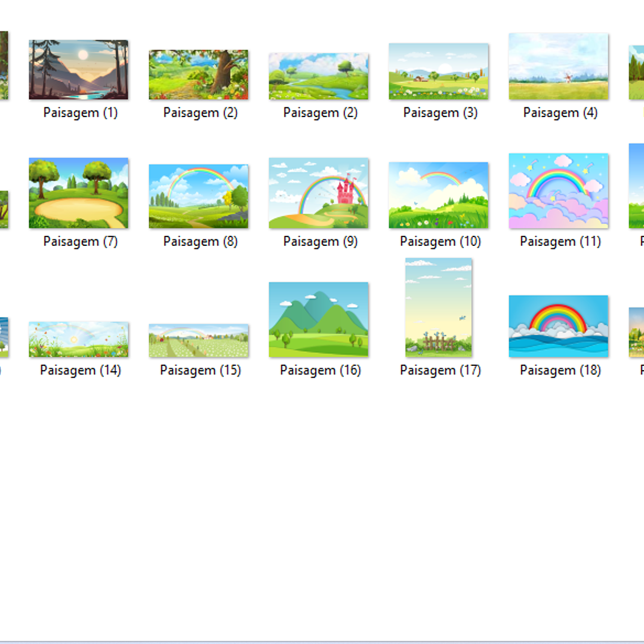Select Paisagem (11) pastel cloud rainbow thumbnail
This screenshot has height=644, width=644.
click(558, 190)
